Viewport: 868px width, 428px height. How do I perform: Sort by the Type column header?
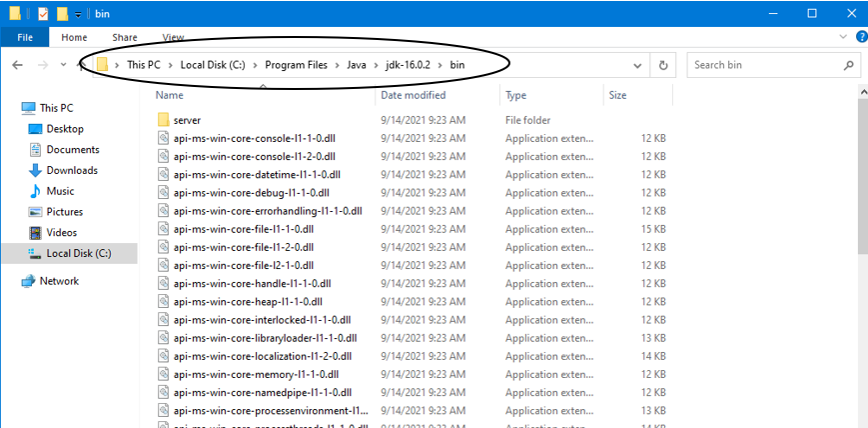[515, 95]
